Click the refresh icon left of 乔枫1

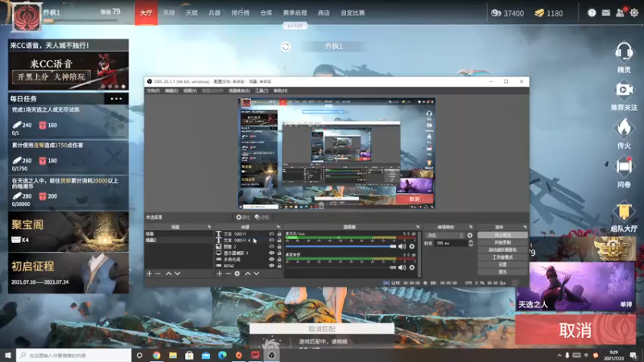286,47
